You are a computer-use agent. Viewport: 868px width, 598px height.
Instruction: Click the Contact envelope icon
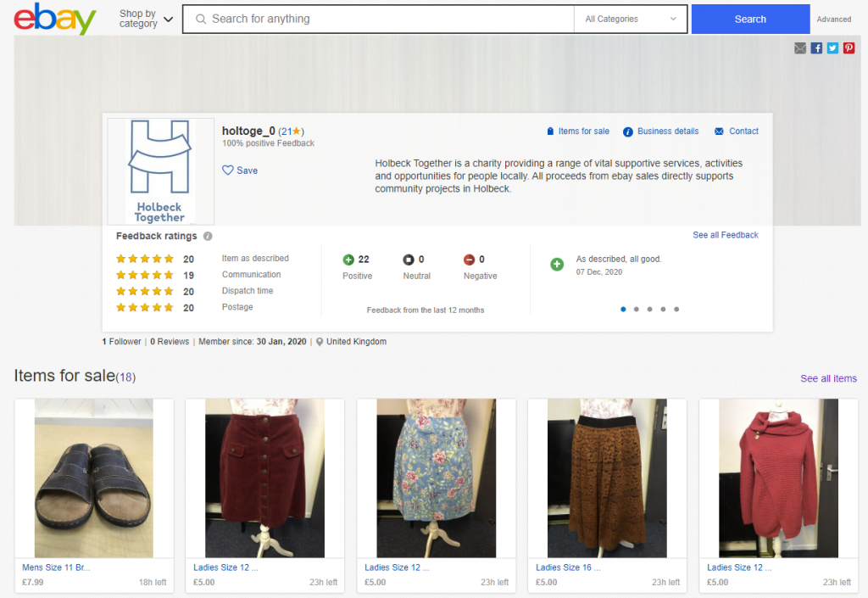pyautogui.click(x=719, y=131)
